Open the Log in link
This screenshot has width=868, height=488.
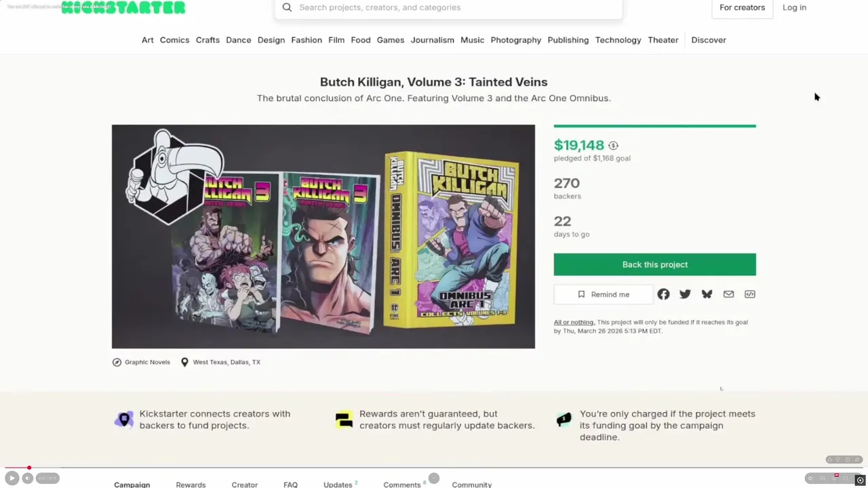pos(794,7)
